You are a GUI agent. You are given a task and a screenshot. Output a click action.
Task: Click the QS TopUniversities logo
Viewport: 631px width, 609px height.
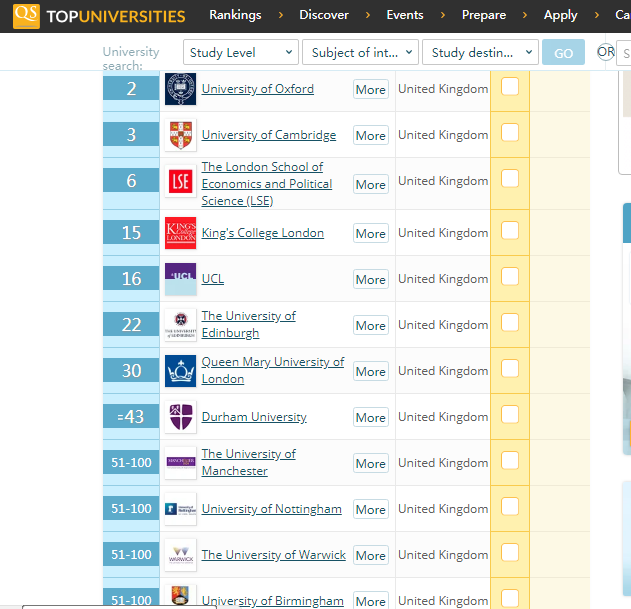(99, 16)
